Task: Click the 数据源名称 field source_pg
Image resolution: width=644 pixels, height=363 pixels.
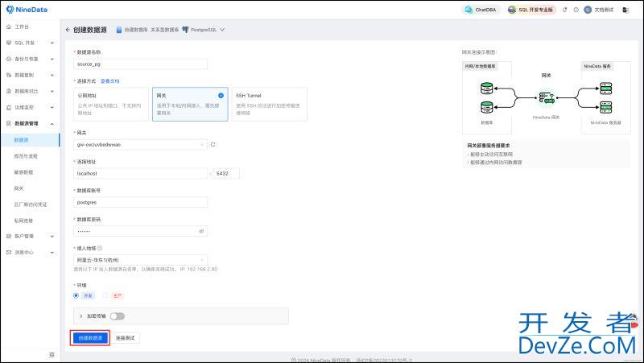Action: [x=140, y=64]
